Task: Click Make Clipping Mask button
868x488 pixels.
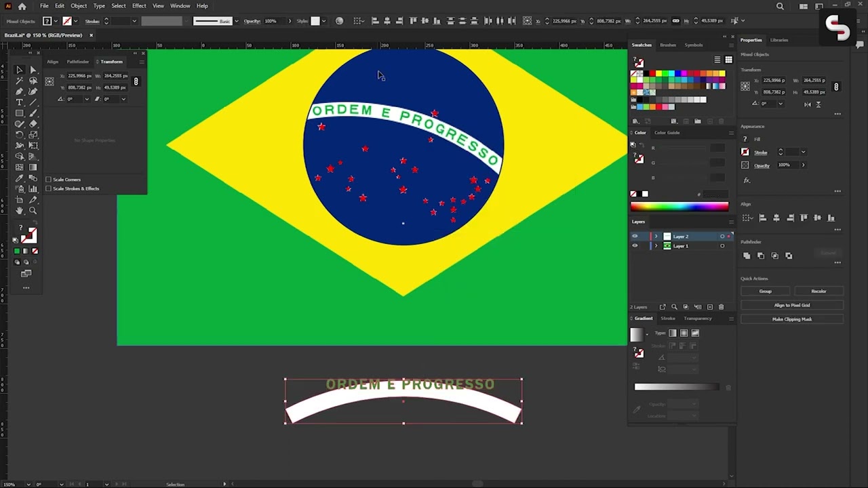Action: 792,319
